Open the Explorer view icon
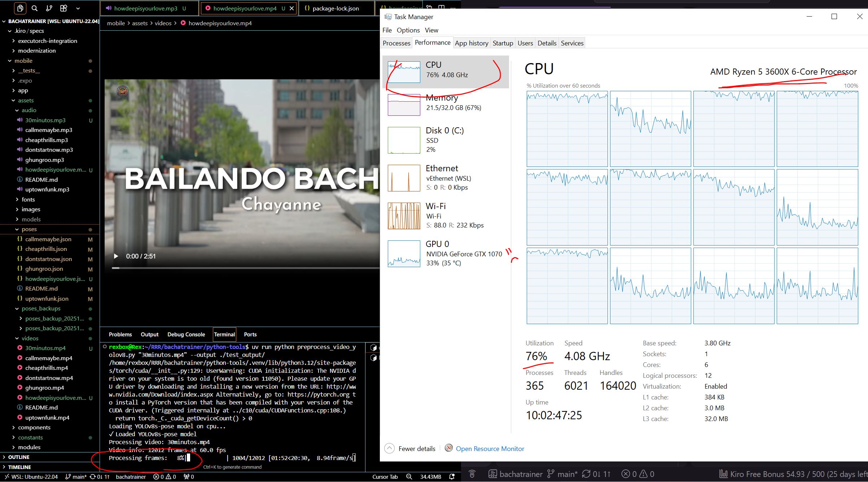This screenshot has width=868, height=482. coord(20,8)
